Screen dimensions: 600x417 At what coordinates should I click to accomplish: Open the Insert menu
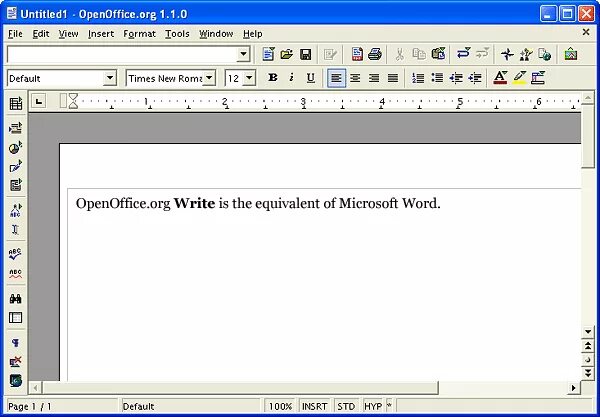pos(101,34)
